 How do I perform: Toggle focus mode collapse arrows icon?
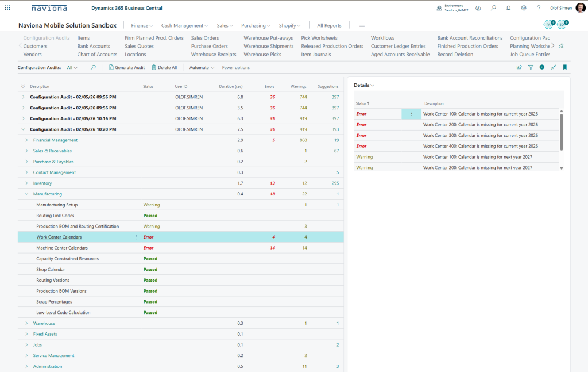554,67
